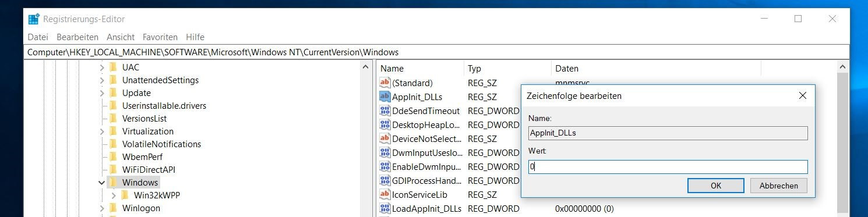Select the Winlogon key label
The width and height of the screenshot is (868, 217).
(x=141, y=208)
